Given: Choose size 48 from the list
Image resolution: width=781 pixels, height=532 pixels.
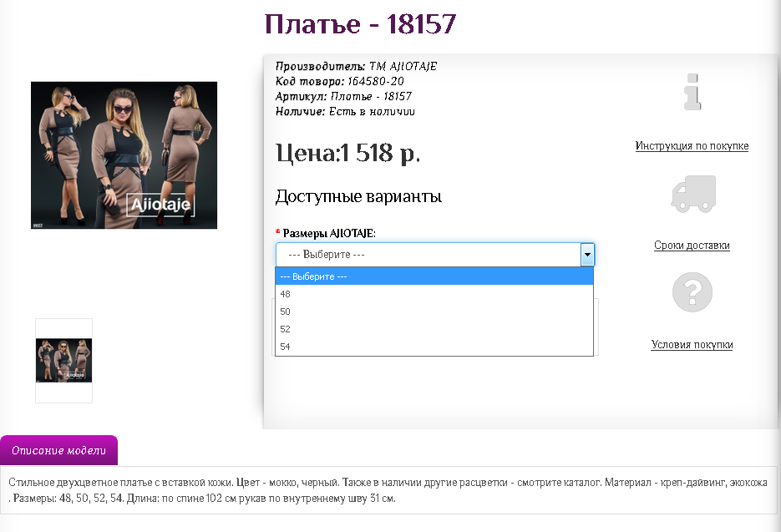Looking at the screenshot, I should (x=434, y=294).
